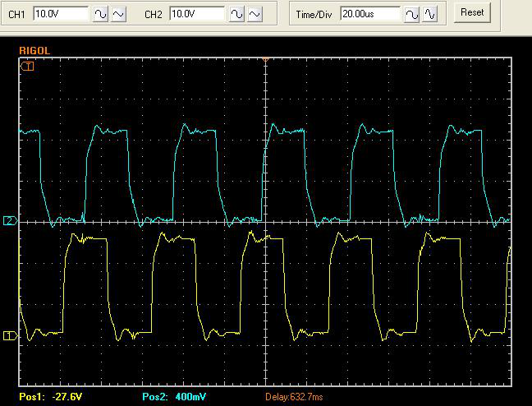
Task: Click the RIGOL logo on display
Action: coord(34,50)
